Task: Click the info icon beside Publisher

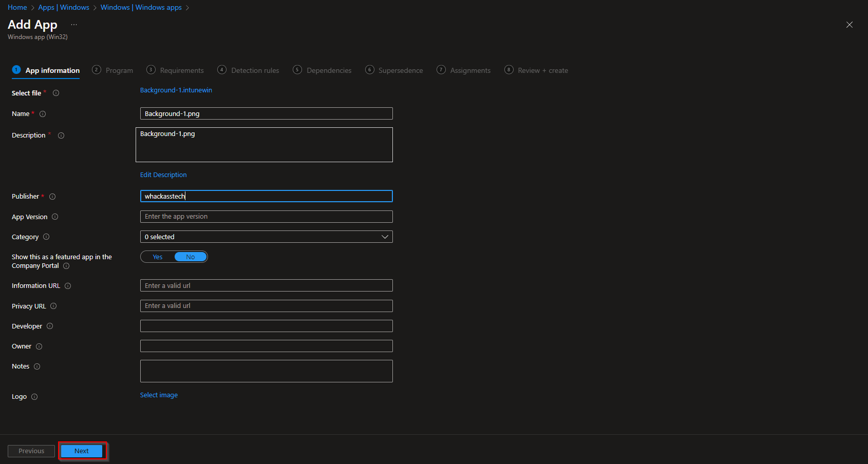Action: point(52,196)
